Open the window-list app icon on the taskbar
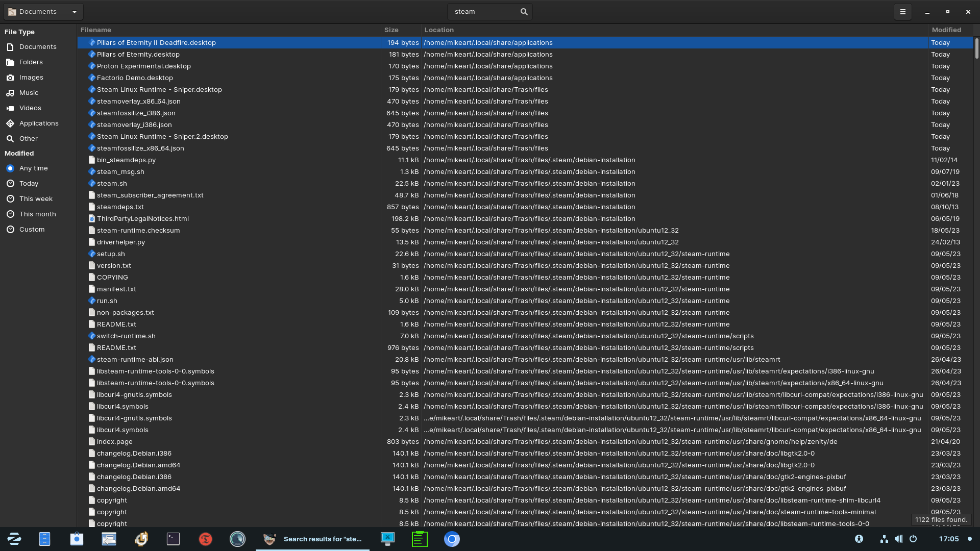This screenshot has height=551, width=980. [109, 539]
